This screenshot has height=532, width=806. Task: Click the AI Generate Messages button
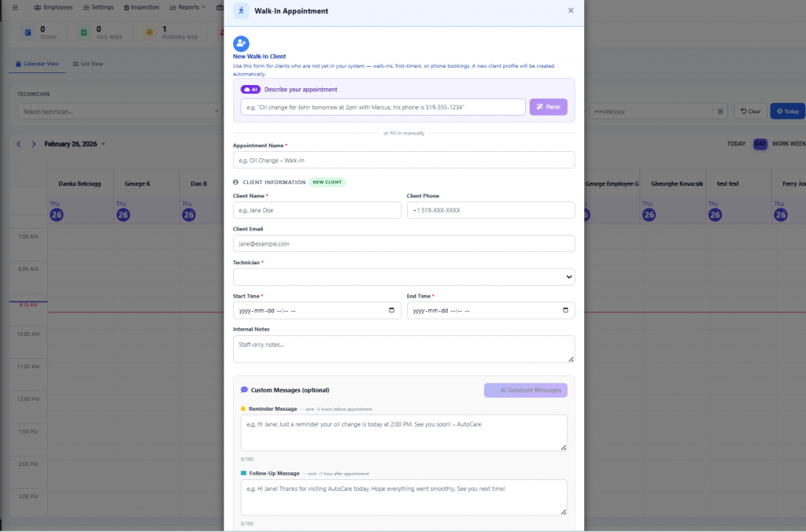tap(525, 390)
